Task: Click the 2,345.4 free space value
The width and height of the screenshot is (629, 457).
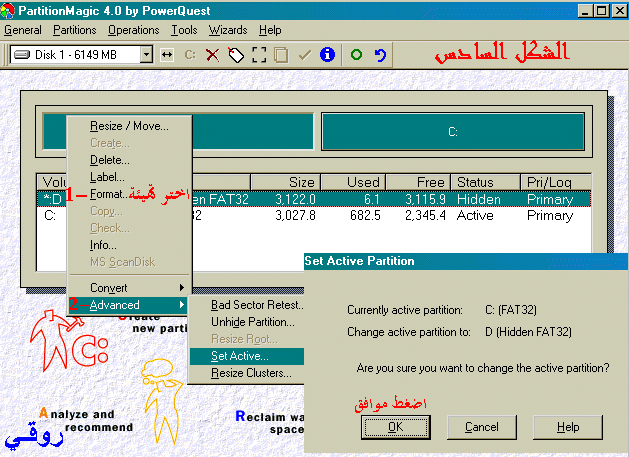Action: (x=425, y=215)
